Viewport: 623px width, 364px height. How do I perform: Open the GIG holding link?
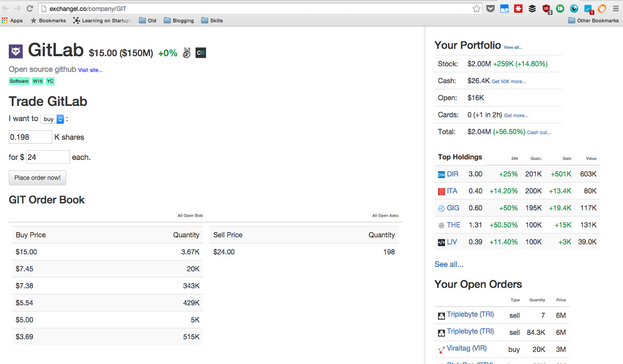coord(453,208)
